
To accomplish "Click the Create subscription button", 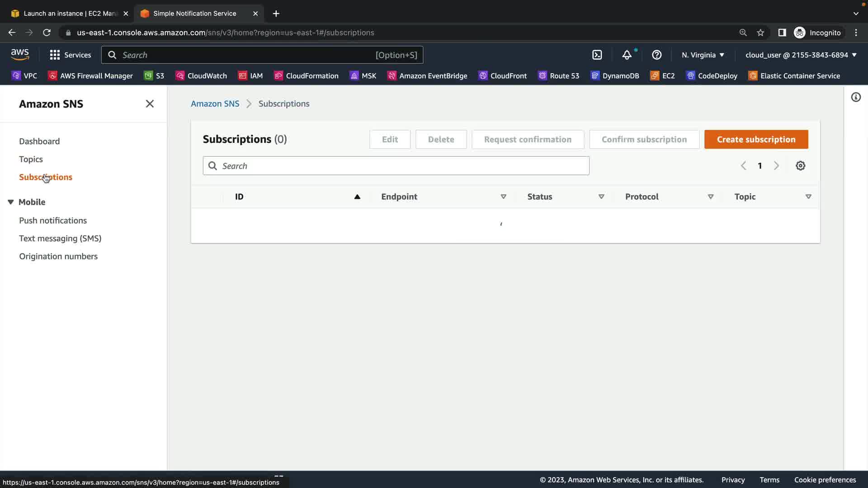I will [756, 140].
